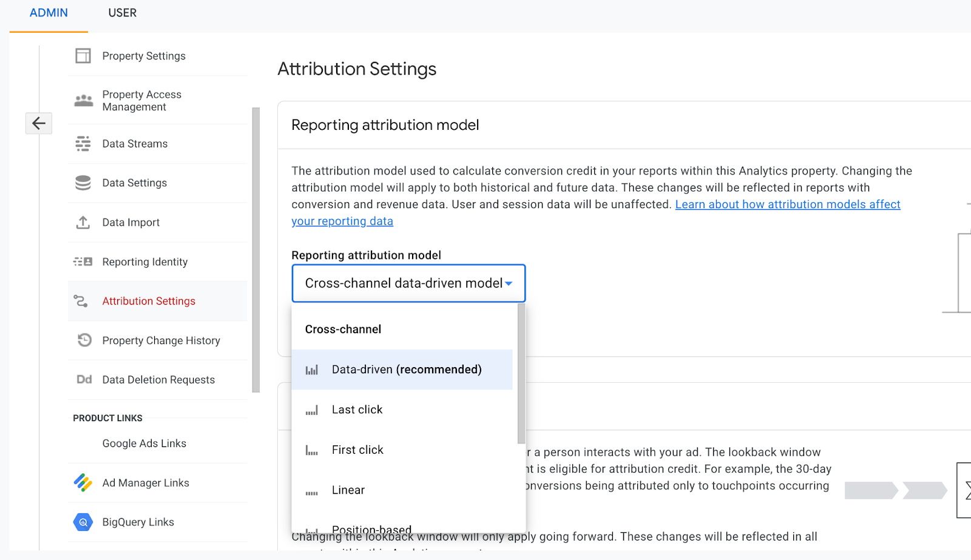Select the Data Import upload icon
Viewport: 971px width, 560px height.
(83, 222)
